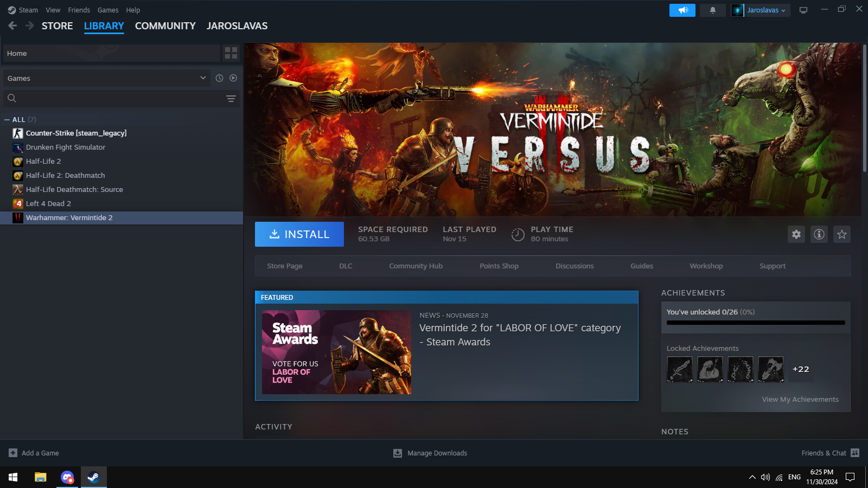Switch to grid collections view icon

(x=231, y=53)
